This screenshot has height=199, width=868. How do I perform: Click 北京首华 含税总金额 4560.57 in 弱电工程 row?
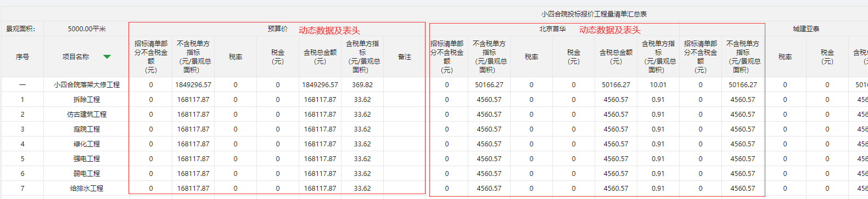click(616, 174)
